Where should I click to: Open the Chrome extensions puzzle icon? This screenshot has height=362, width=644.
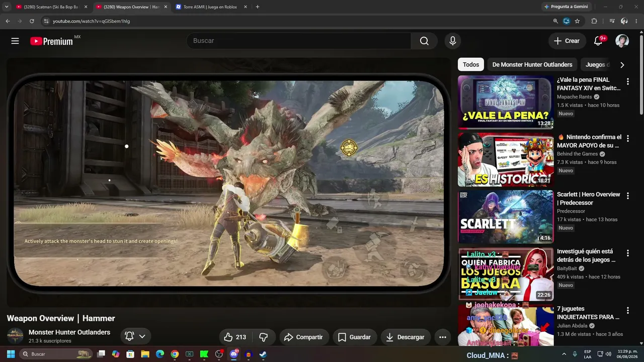(594, 21)
